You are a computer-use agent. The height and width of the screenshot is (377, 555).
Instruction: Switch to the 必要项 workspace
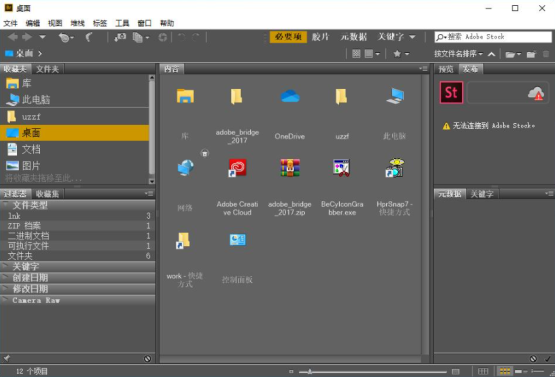click(x=288, y=37)
